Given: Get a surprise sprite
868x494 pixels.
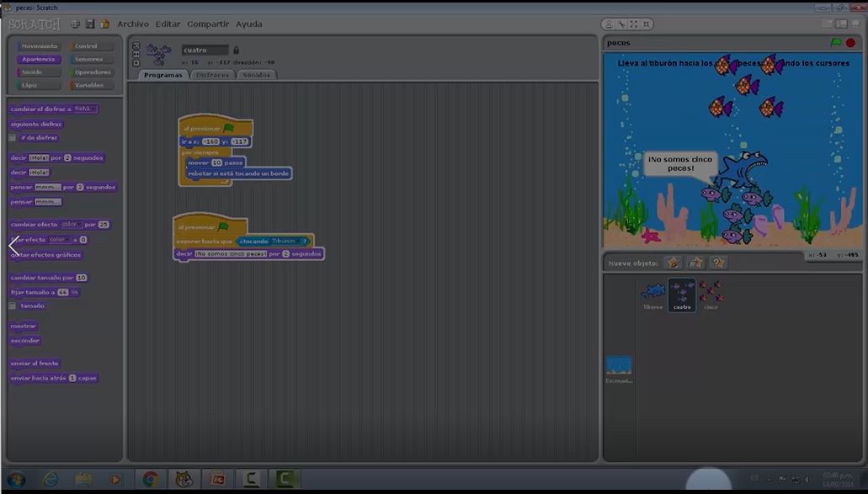Looking at the screenshot, I should tap(718, 263).
